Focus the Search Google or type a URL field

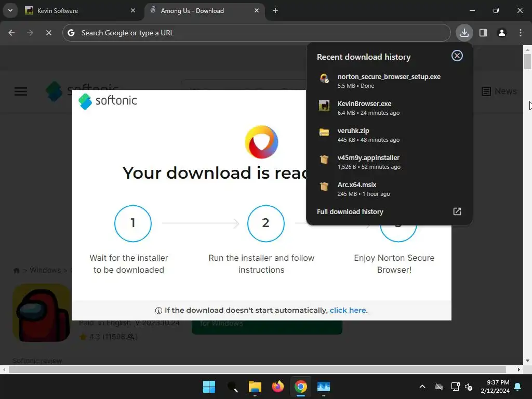pos(257,33)
